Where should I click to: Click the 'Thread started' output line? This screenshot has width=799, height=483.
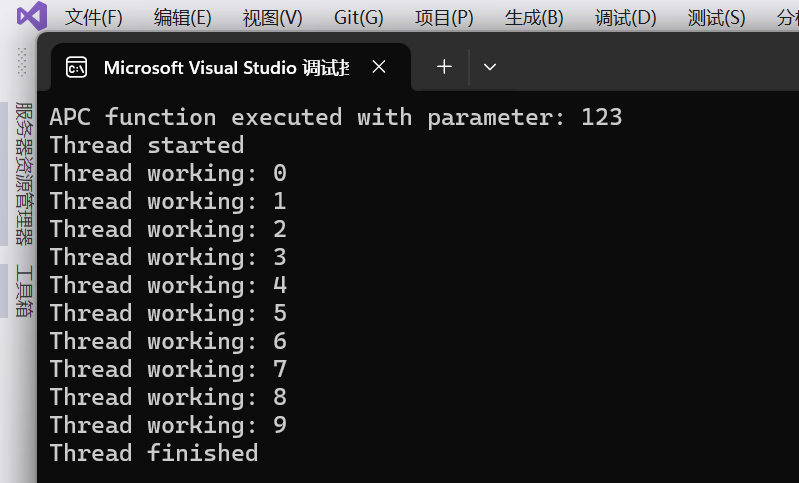tap(147, 145)
